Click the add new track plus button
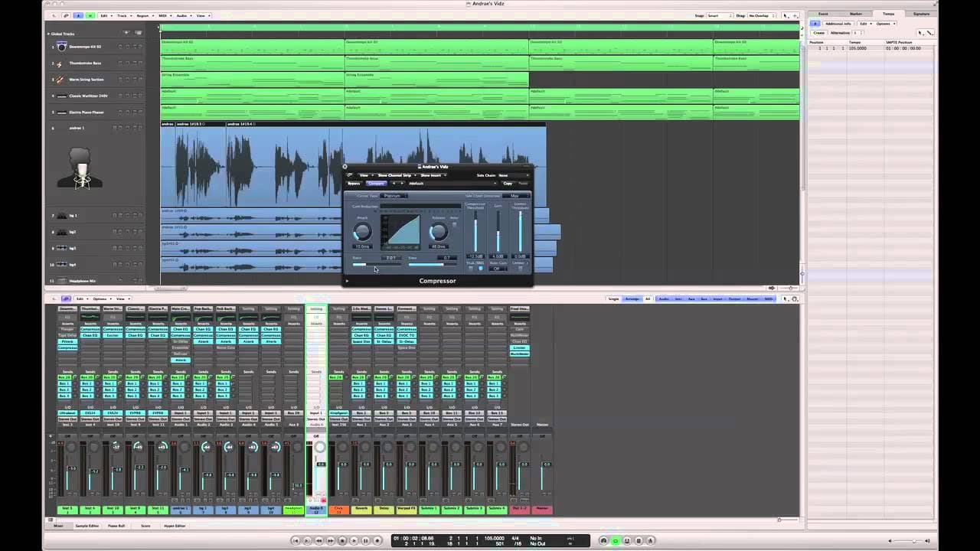This screenshot has width=980, height=551. tap(126, 33)
